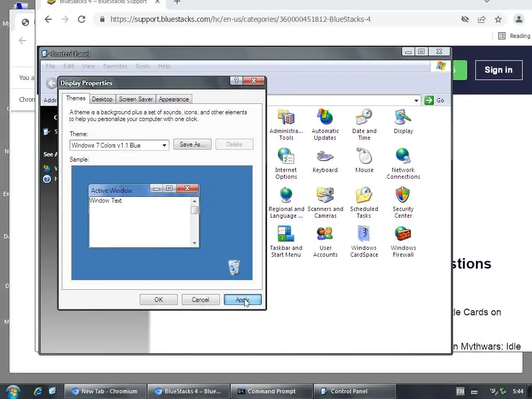
Task: Click the 5:44 system clock
Action: 518,391
